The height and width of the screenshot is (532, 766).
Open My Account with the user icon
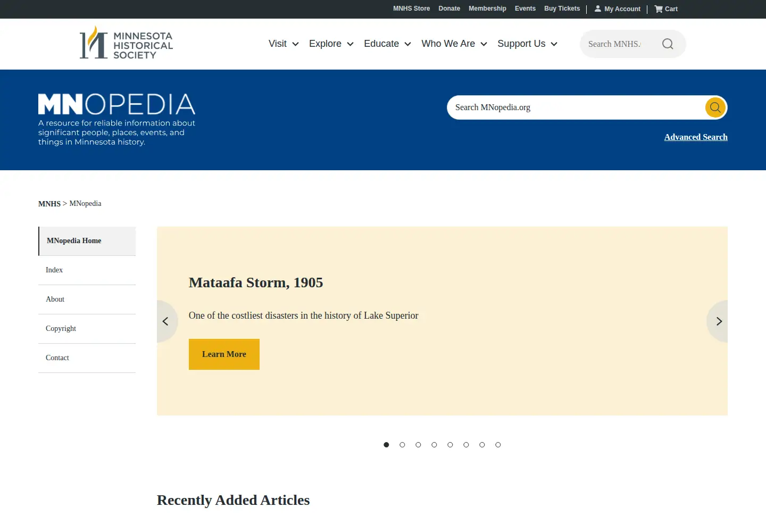tap(618, 9)
